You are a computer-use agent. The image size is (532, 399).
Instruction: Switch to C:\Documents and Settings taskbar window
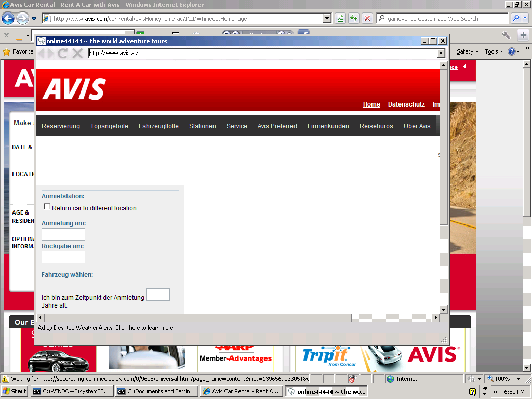click(157, 392)
